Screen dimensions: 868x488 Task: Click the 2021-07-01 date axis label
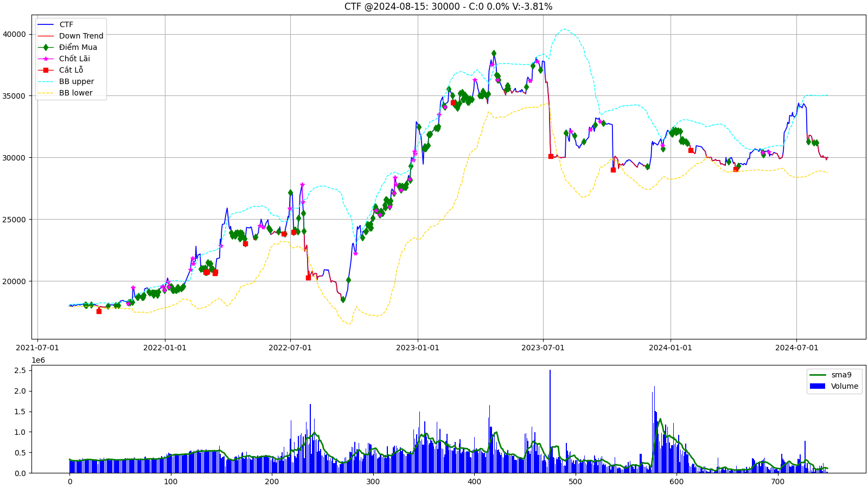[37, 348]
